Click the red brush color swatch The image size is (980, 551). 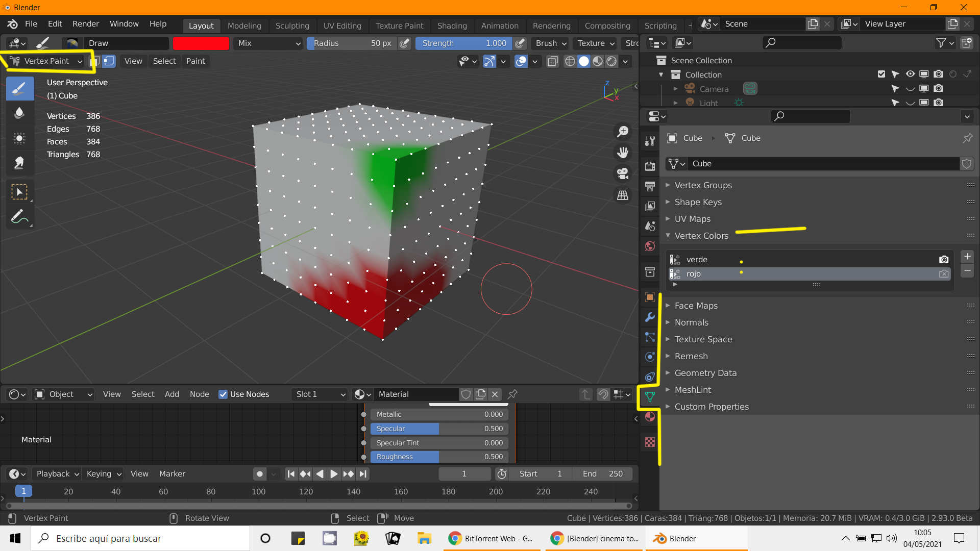201,43
